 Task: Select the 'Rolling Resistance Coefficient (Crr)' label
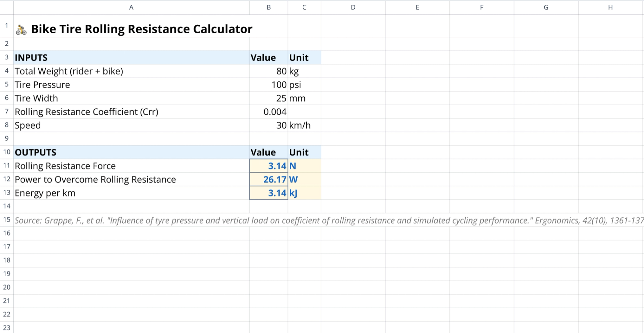click(132, 112)
